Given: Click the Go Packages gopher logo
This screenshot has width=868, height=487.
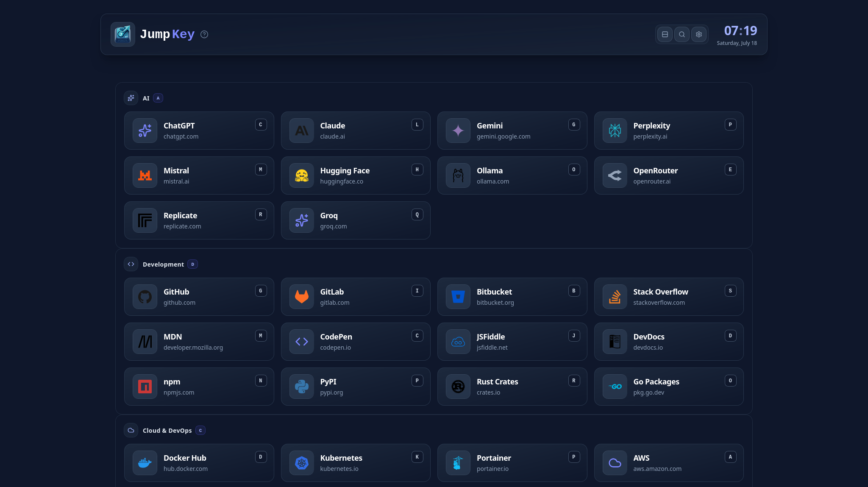Looking at the screenshot, I should pos(615,387).
